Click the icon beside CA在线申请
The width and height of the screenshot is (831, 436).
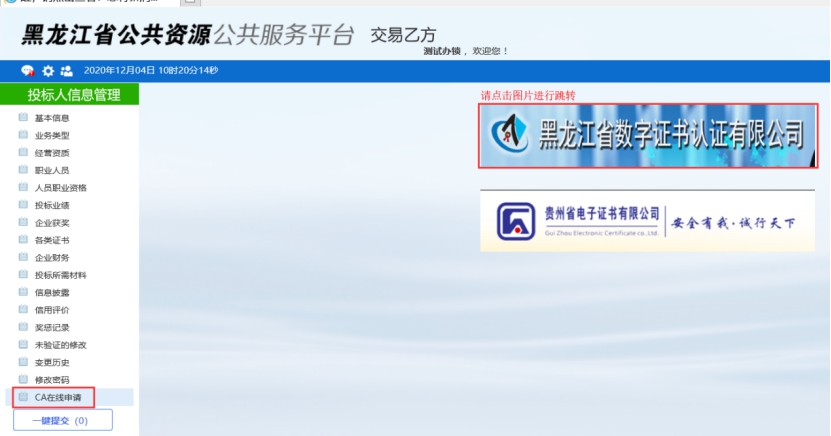point(23,397)
